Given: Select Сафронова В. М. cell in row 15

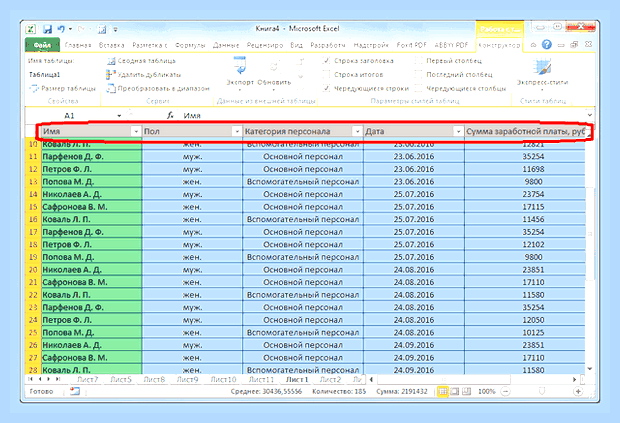Looking at the screenshot, I should click(92, 207).
